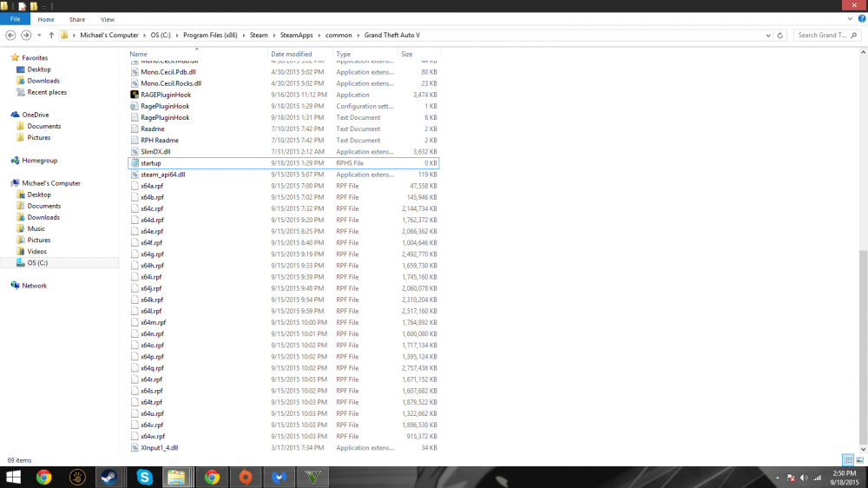Open Documents under OneDrive

coord(43,126)
